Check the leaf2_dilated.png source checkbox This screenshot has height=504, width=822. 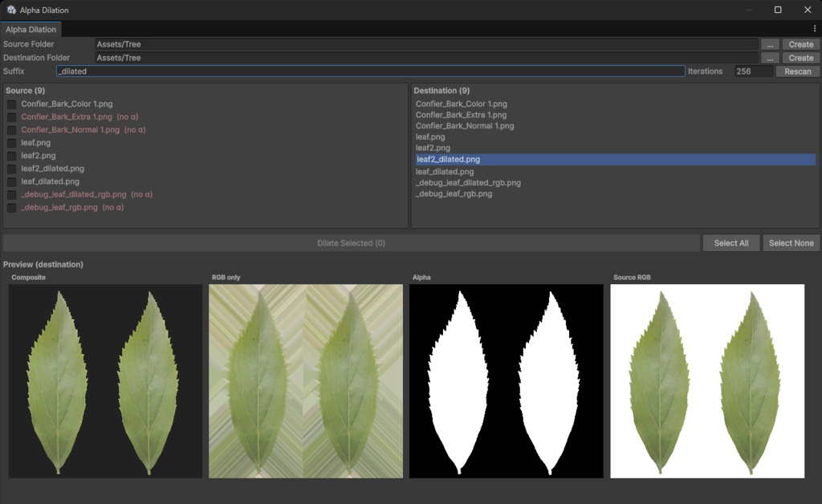click(x=11, y=169)
